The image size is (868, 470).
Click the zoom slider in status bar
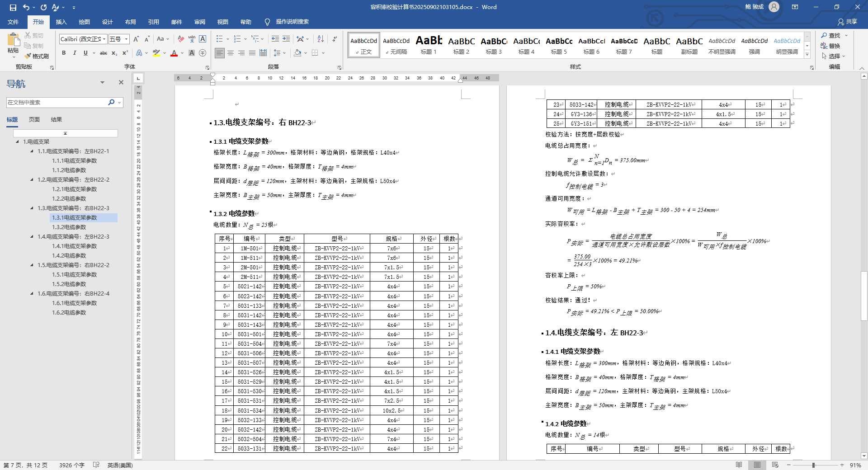pyautogui.click(x=813, y=465)
